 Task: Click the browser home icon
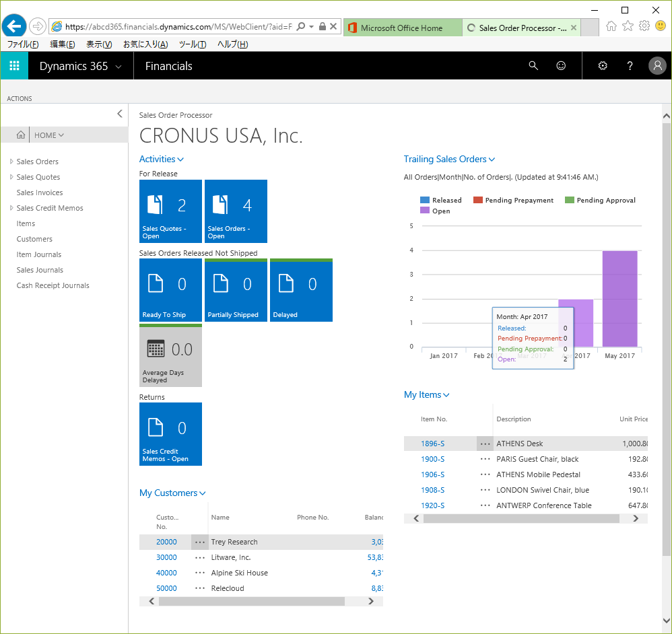611,26
